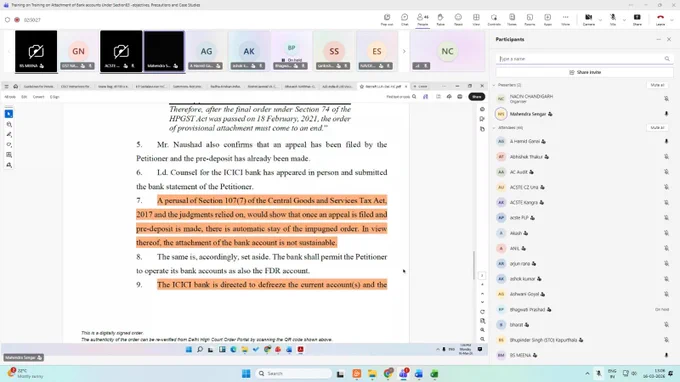The height and width of the screenshot is (382, 680).
Task: Click the taskbar Search box
Action: [x=294, y=373]
